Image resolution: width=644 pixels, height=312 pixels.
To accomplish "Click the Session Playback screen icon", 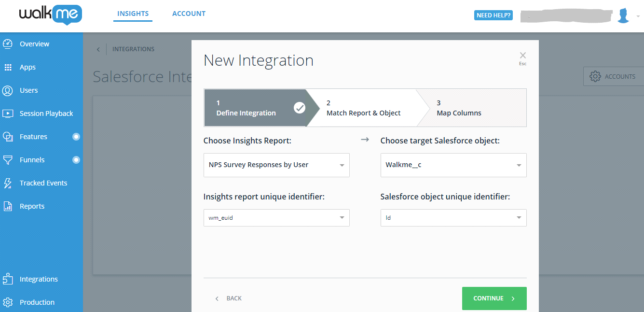I will point(8,113).
